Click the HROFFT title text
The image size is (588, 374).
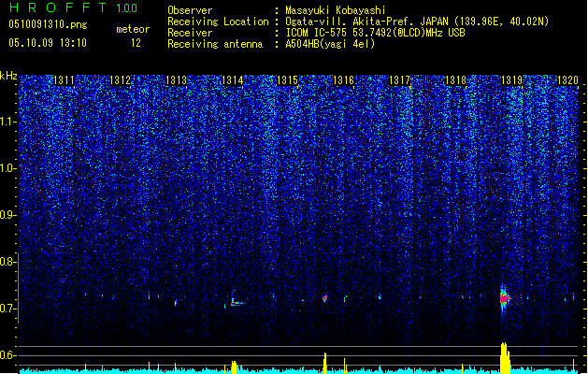pyautogui.click(x=58, y=7)
